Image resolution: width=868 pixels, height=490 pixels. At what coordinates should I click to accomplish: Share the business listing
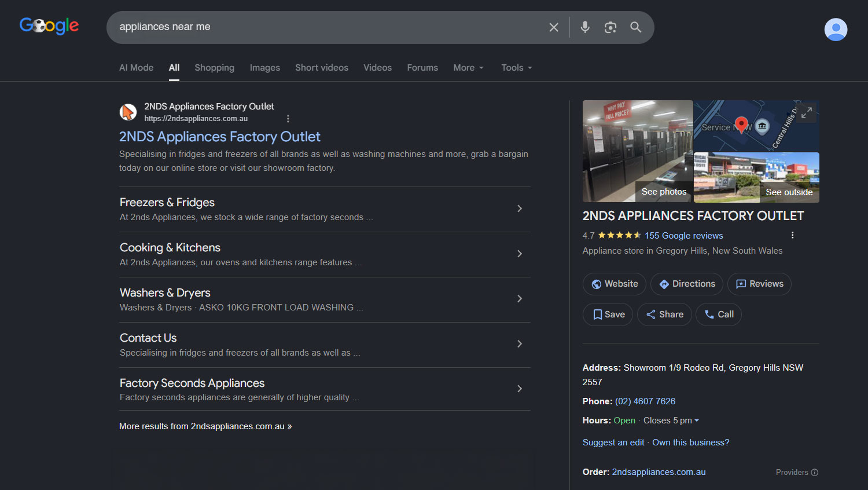click(x=664, y=315)
